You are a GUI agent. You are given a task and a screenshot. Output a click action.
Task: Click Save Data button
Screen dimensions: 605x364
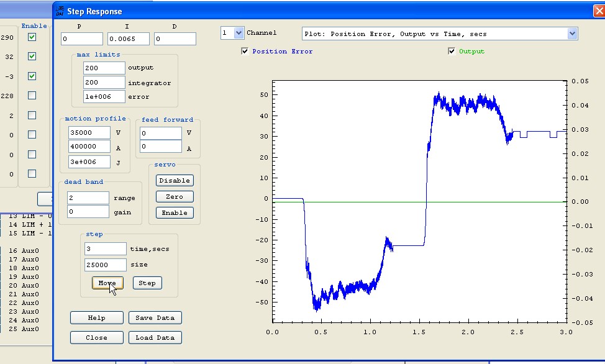tap(155, 318)
